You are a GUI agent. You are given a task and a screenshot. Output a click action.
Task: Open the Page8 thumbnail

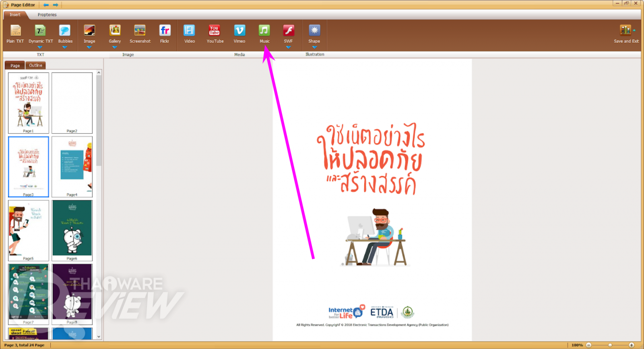pyautogui.click(x=72, y=294)
